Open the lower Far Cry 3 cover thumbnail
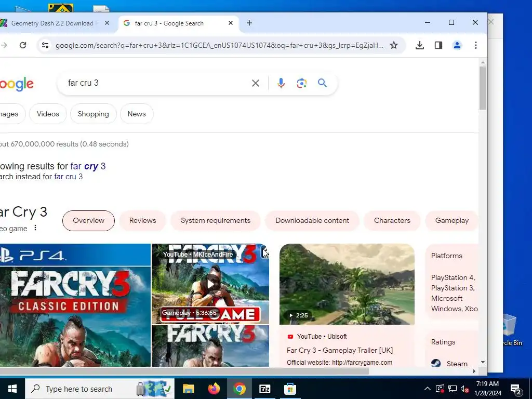This screenshot has width=532, height=399. (x=210, y=345)
